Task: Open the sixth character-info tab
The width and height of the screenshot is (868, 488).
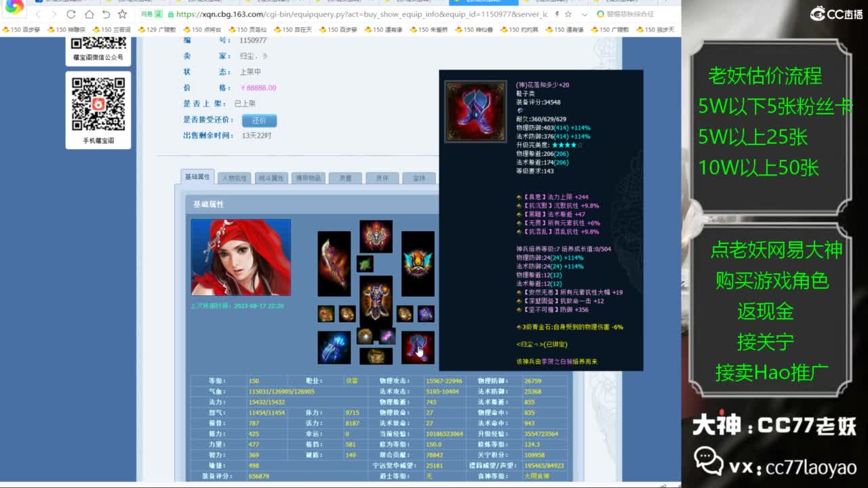Action: 382,178
